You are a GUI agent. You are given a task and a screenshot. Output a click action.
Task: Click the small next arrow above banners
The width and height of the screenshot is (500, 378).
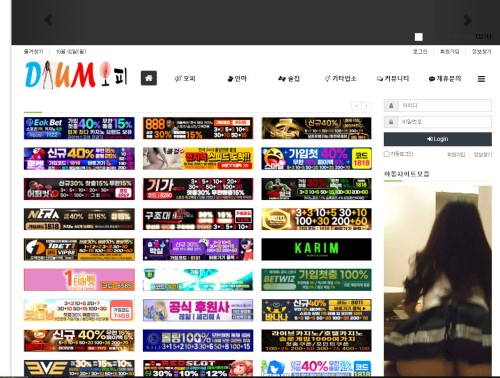(367, 106)
